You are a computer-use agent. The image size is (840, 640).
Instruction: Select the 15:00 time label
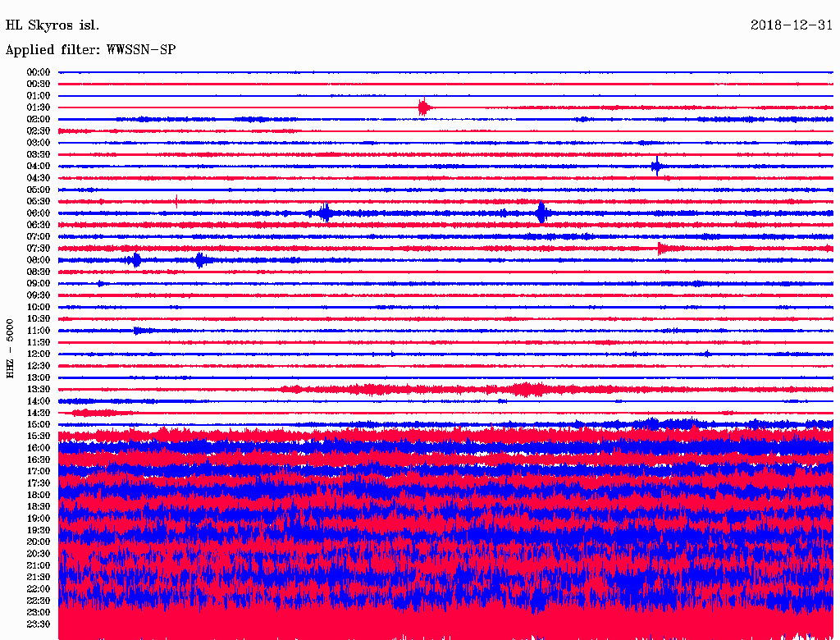pyautogui.click(x=39, y=424)
